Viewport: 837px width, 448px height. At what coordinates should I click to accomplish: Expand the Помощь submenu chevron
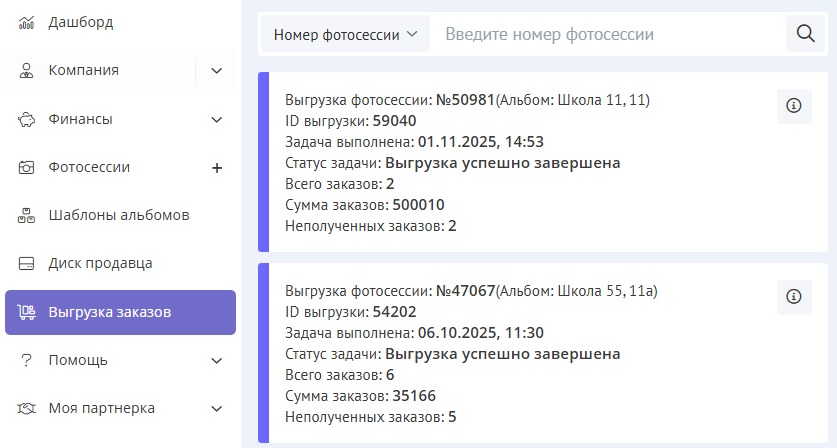pos(217,360)
